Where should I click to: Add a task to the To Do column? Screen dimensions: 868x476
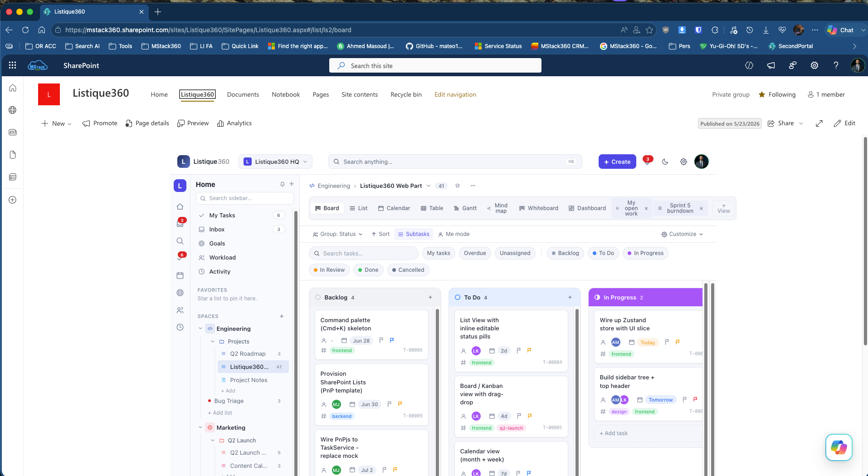(x=570, y=297)
